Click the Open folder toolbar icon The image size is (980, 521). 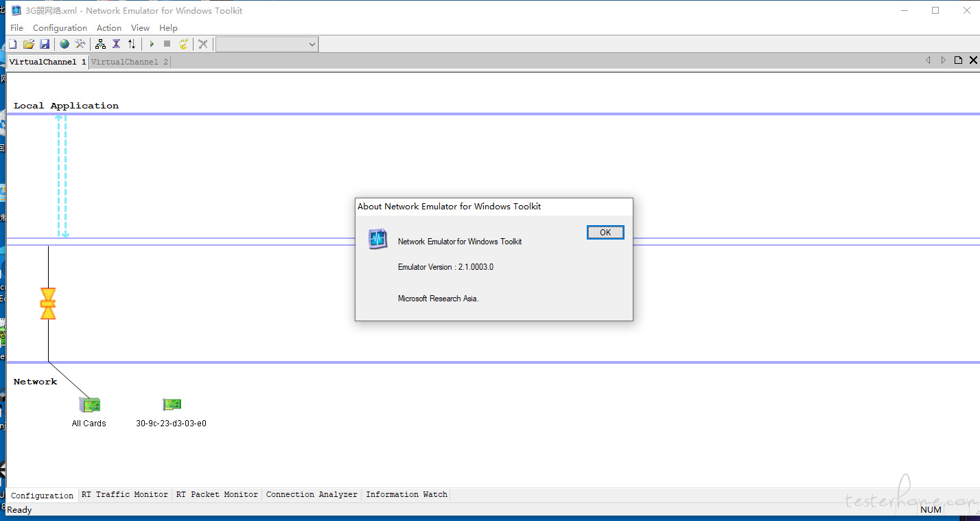coord(28,44)
